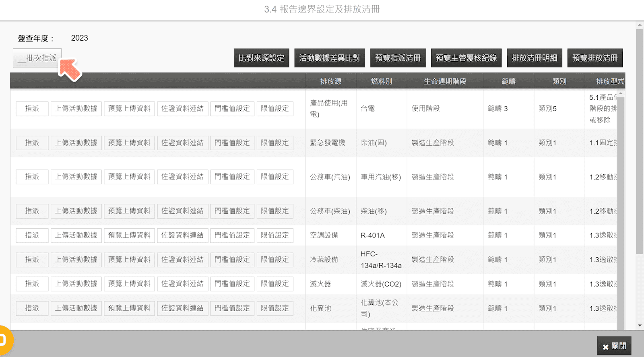
Task: Open 比對來源設定 comparison source settings
Action: (261, 58)
